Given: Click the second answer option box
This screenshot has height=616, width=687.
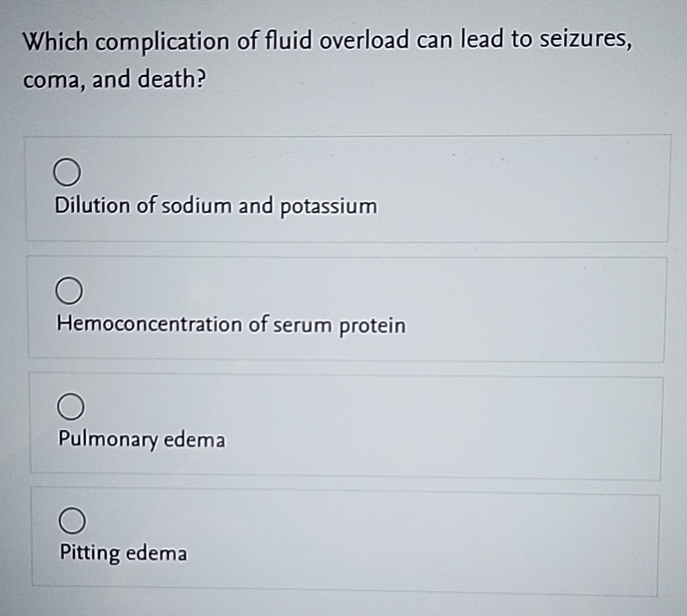Looking at the screenshot, I should (347, 306).
